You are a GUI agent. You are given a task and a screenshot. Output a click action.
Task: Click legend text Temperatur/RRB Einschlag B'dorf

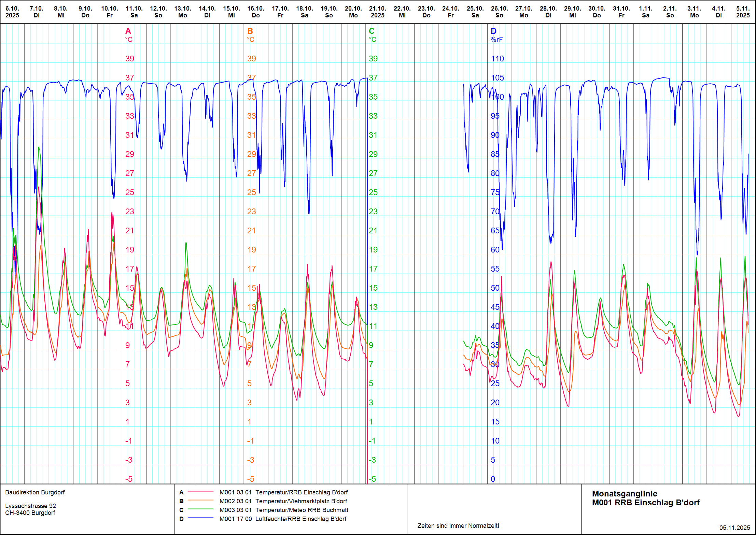(x=302, y=492)
